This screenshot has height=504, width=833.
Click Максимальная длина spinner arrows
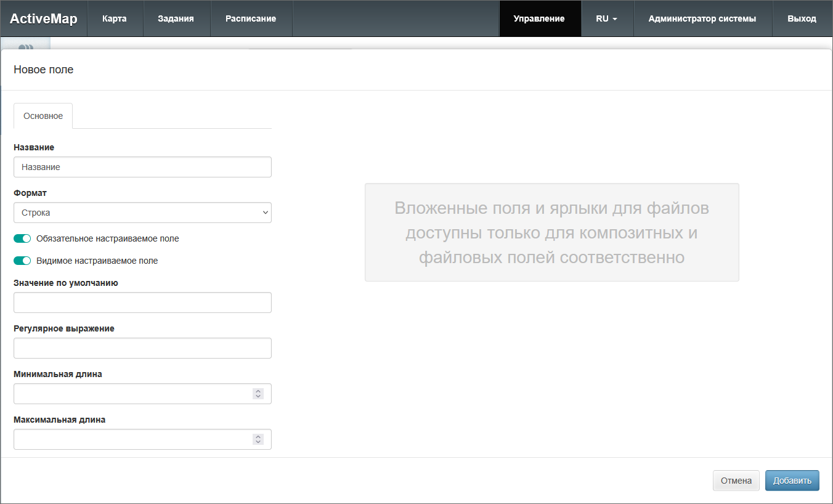coord(258,439)
